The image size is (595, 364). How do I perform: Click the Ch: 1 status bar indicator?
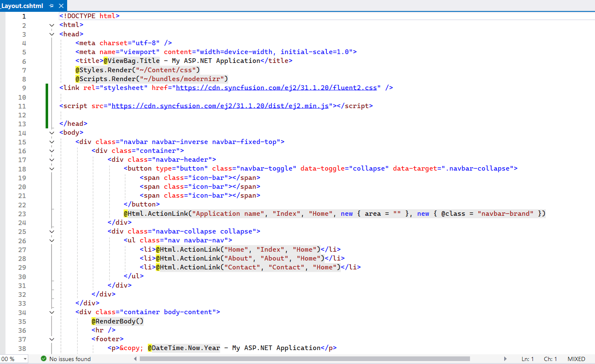pos(550,359)
